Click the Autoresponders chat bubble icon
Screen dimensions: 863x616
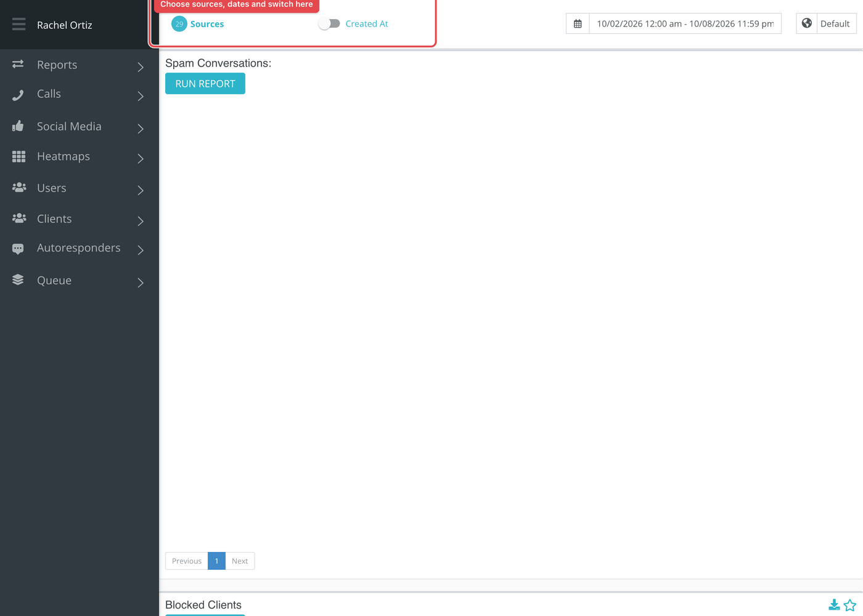[18, 249]
